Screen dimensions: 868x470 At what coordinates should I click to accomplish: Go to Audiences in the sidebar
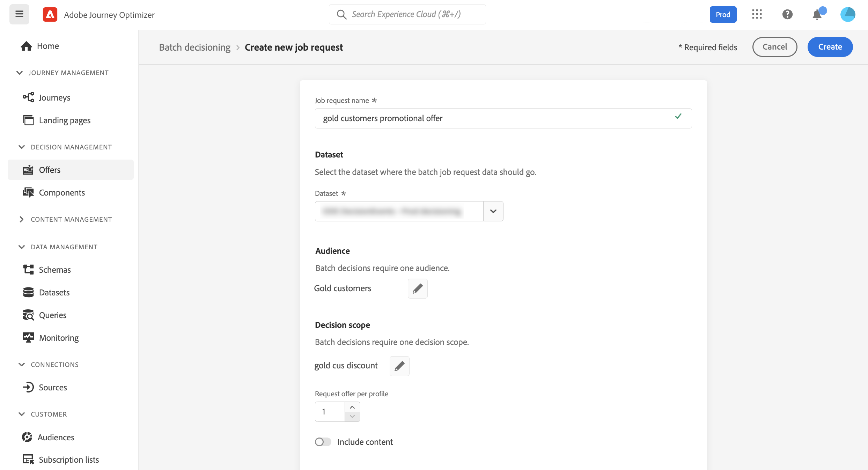click(x=56, y=437)
